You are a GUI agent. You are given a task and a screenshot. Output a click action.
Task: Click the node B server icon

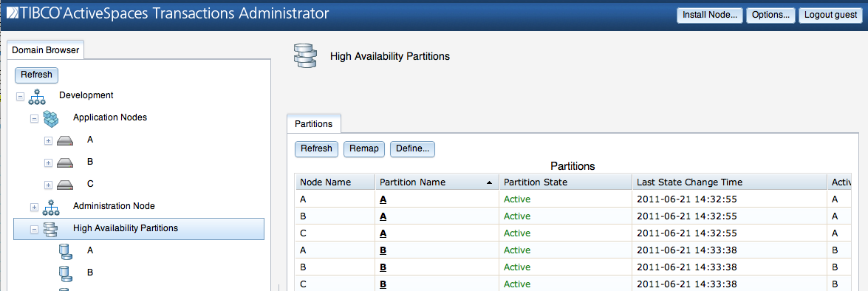coord(65,162)
